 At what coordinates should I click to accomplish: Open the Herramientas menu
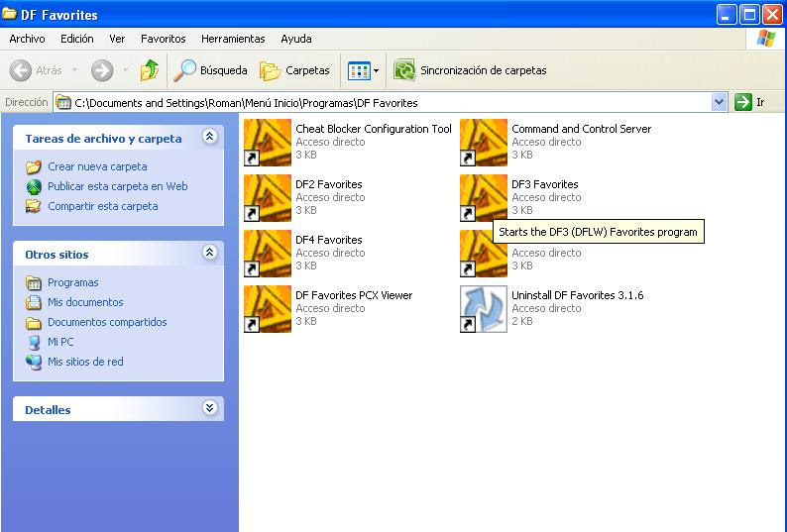click(233, 39)
